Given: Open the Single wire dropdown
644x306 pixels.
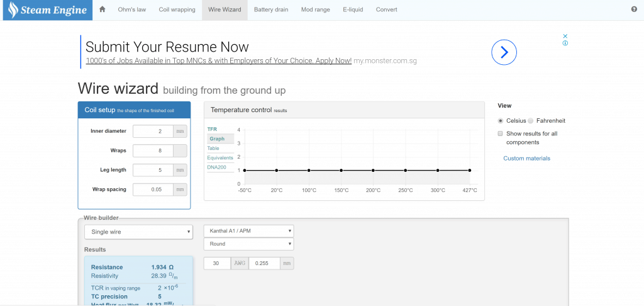Looking at the screenshot, I should 138,232.
